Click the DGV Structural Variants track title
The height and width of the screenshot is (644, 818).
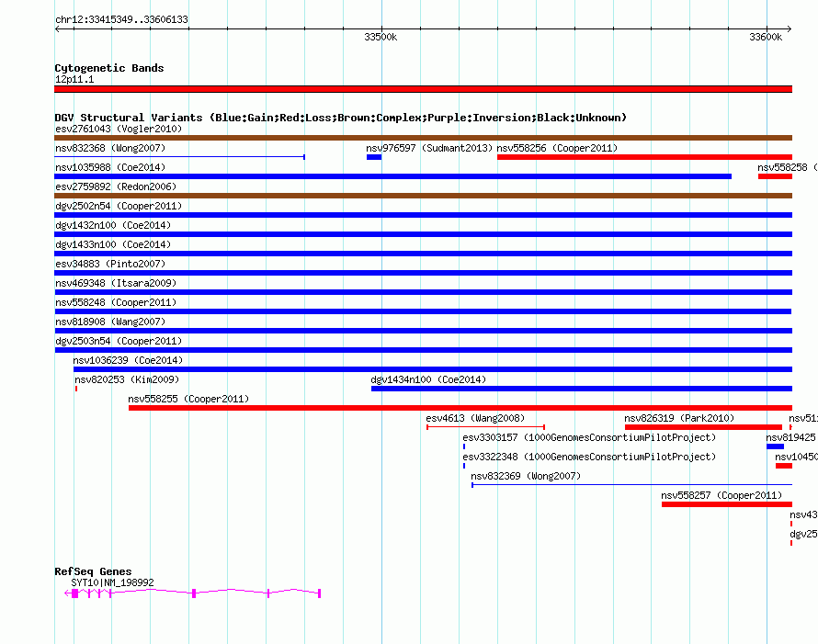tap(341, 118)
